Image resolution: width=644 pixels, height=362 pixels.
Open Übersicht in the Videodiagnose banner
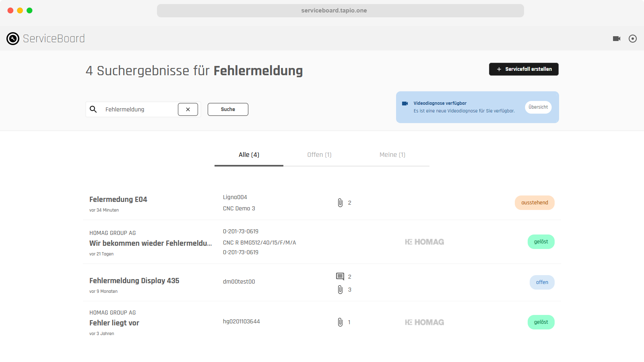pyautogui.click(x=538, y=107)
